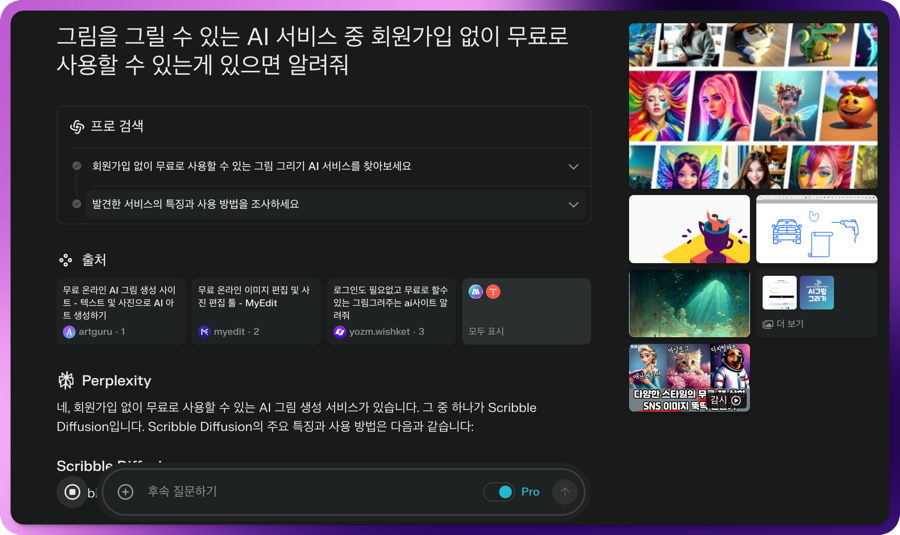Expand the 발견한 서비스의 특징 step chevron
The width and height of the screenshot is (900, 535).
573,204
